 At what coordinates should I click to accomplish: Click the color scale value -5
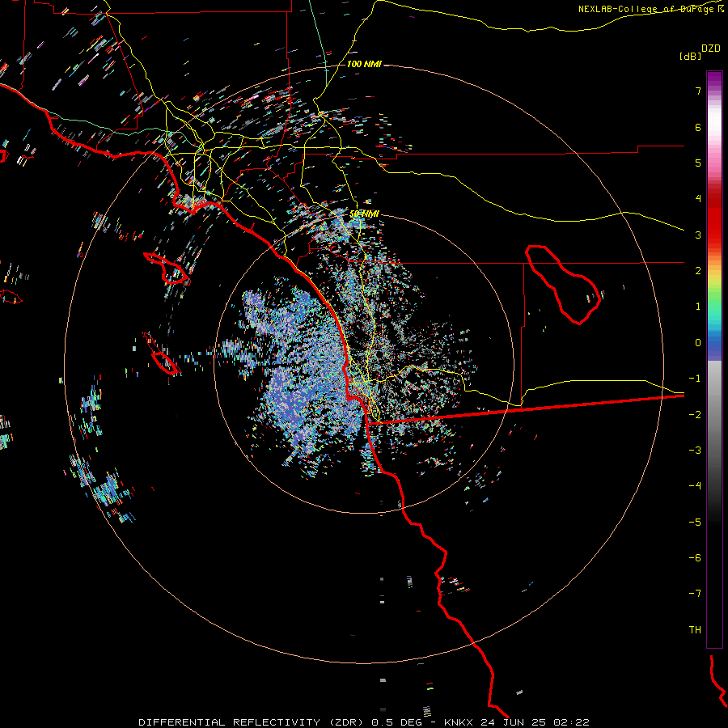(x=695, y=523)
